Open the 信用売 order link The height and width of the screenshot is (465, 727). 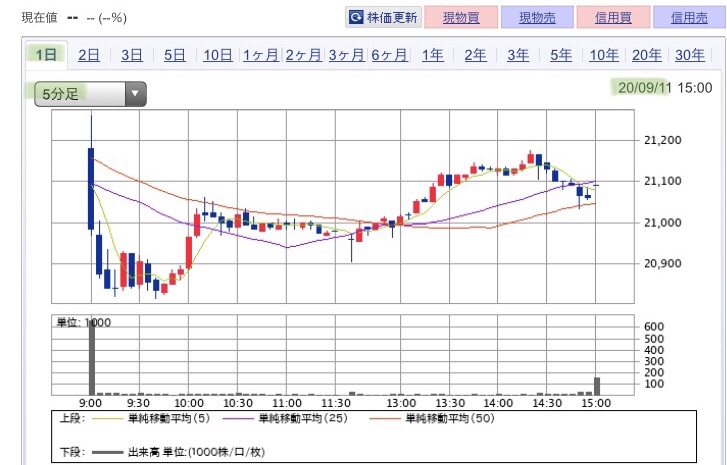coord(689,17)
